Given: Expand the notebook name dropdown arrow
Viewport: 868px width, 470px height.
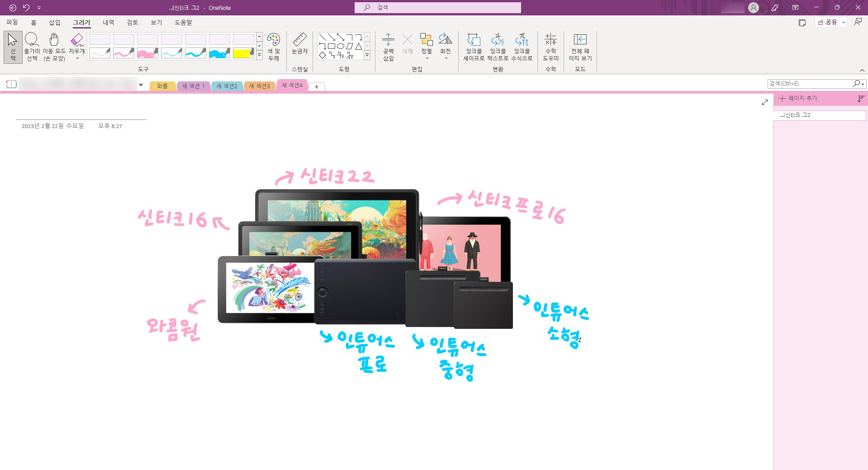Looking at the screenshot, I should [141, 85].
